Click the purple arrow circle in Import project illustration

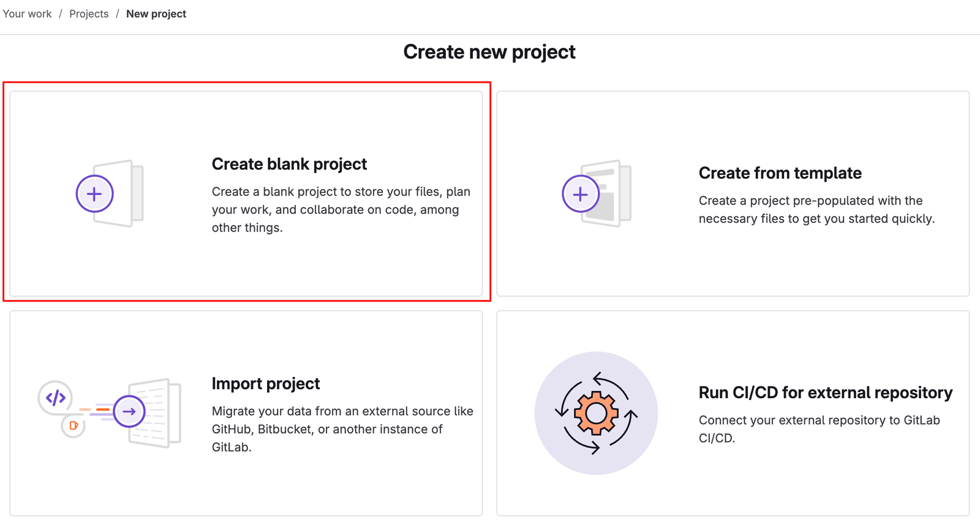coord(129,411)
